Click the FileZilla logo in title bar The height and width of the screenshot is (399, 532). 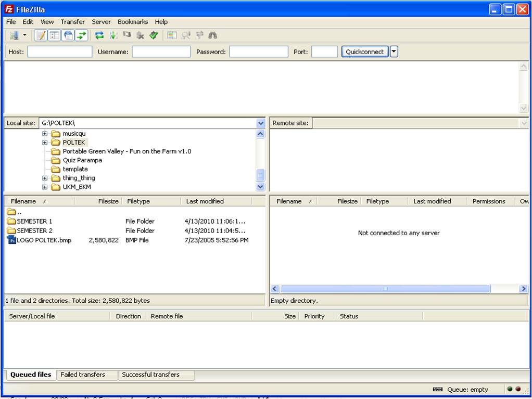9,9
